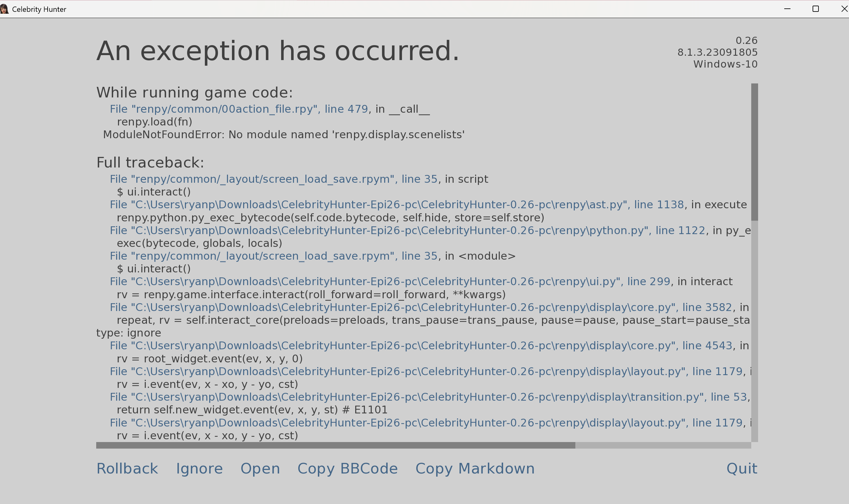Click Copy Markdown

(475, 469)
